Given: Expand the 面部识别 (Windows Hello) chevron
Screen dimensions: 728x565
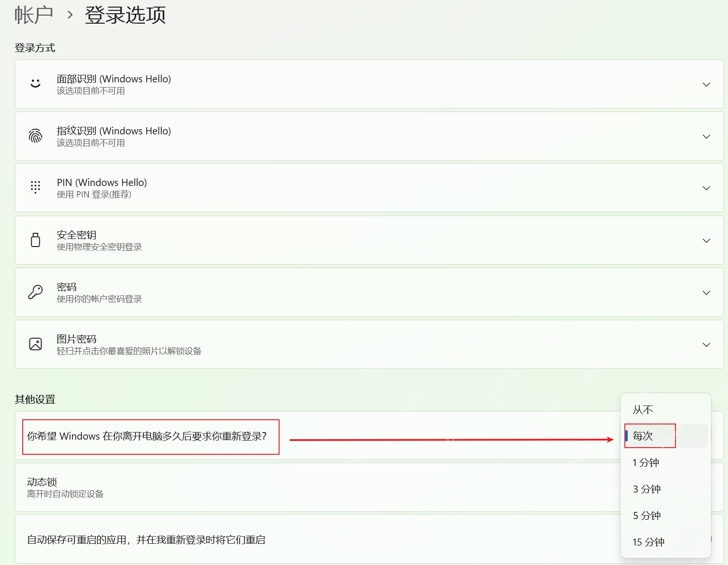Looking at the screenshot, I should 706,84.
